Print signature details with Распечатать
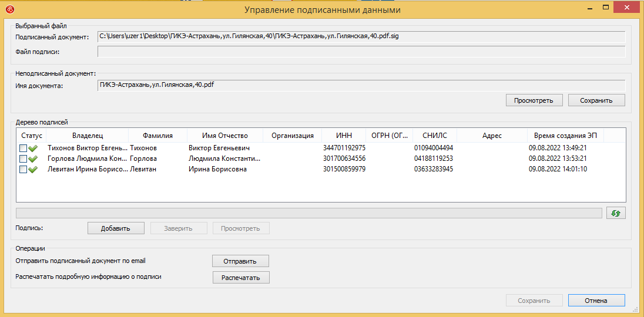The width and height of the screenshot is (644, 317). point(241,278)
